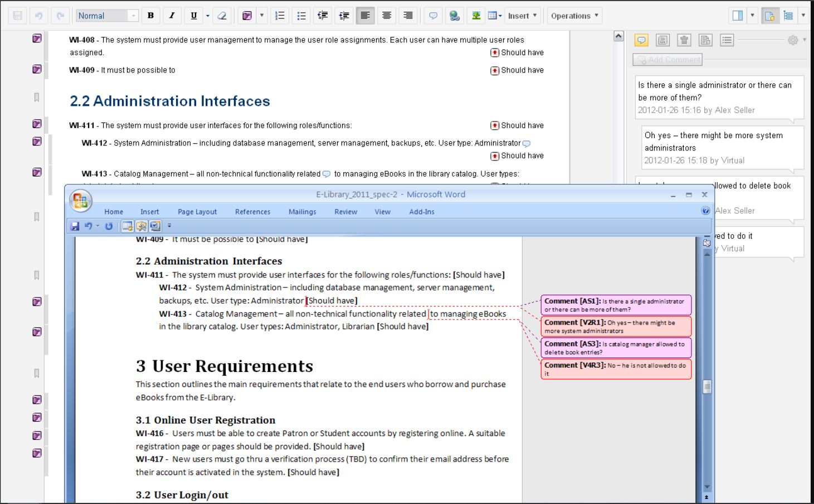Click the Bold formatting button
814x504 pixels.
pos(150,16)
